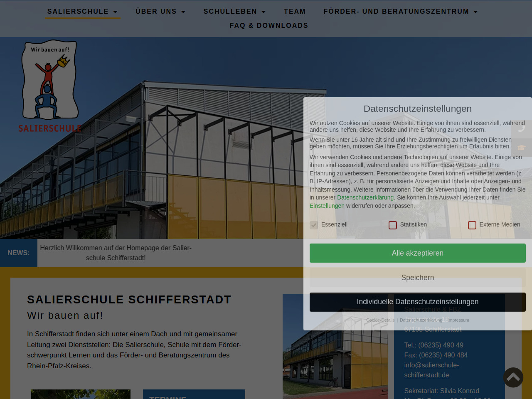Open Individuelle Datenschutzeinstellungen

(x=417, y=302)
